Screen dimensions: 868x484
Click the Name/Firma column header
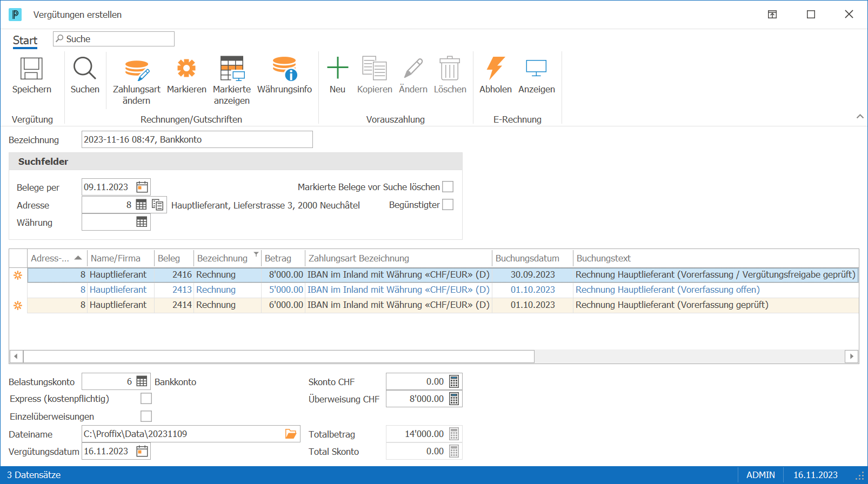(121, 258)
